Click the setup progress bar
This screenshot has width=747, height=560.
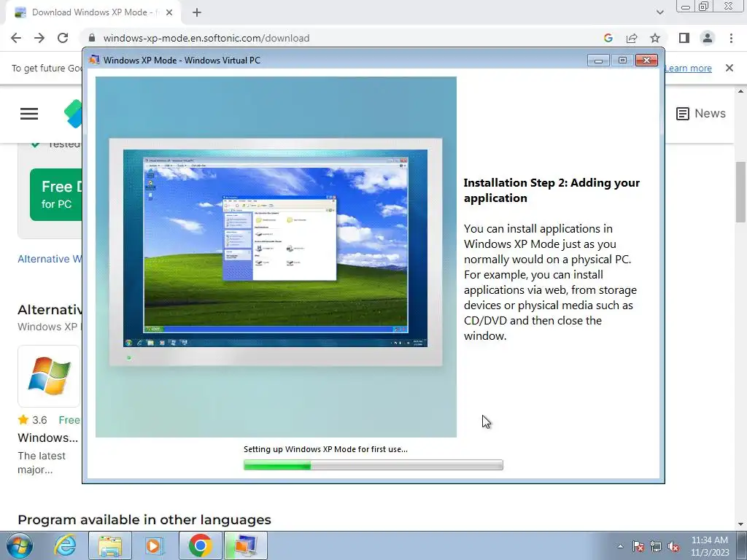click(373, 465)
